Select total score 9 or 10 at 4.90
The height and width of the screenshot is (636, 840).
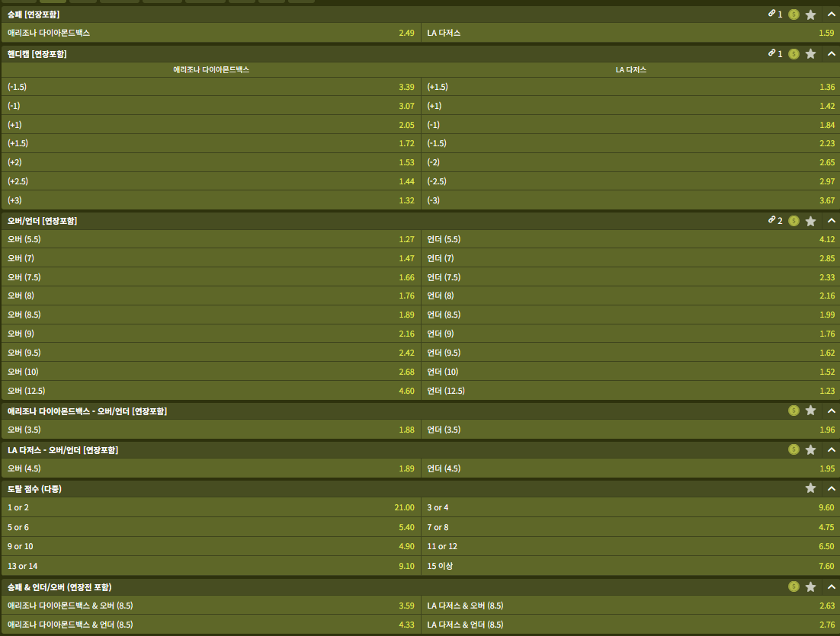[211, 547]
